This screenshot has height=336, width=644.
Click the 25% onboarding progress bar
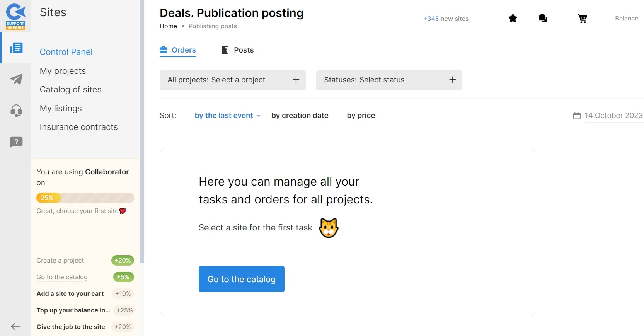85,198
